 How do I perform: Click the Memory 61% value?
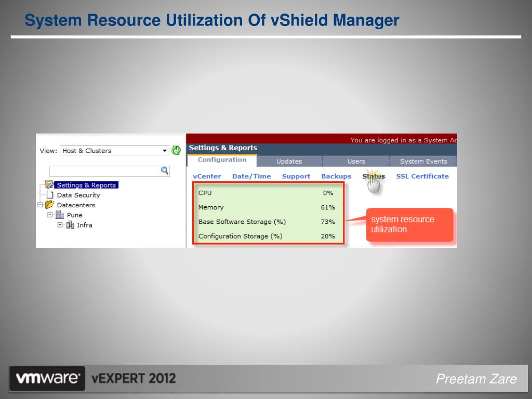coord(328,207)
